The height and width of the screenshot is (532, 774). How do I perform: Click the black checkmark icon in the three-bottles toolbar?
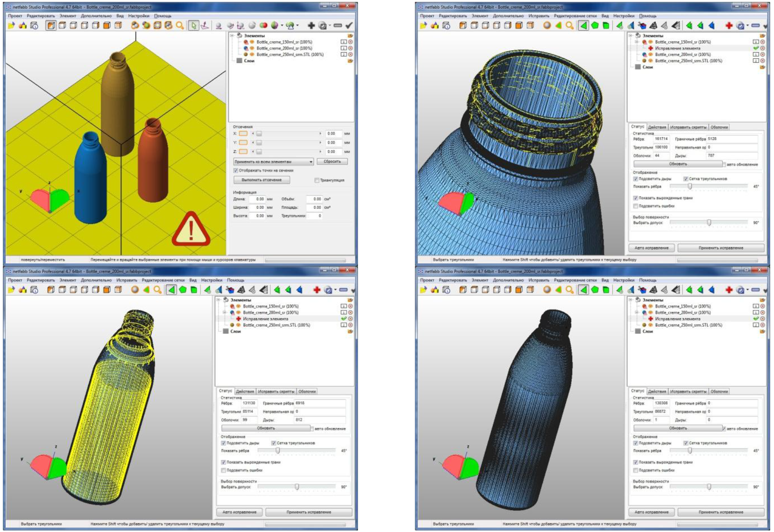(349, 26)
